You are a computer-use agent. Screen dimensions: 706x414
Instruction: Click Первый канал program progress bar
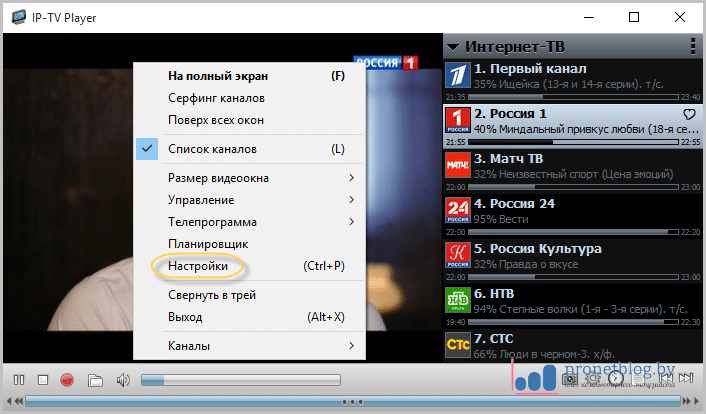click(x=573, y=97)
